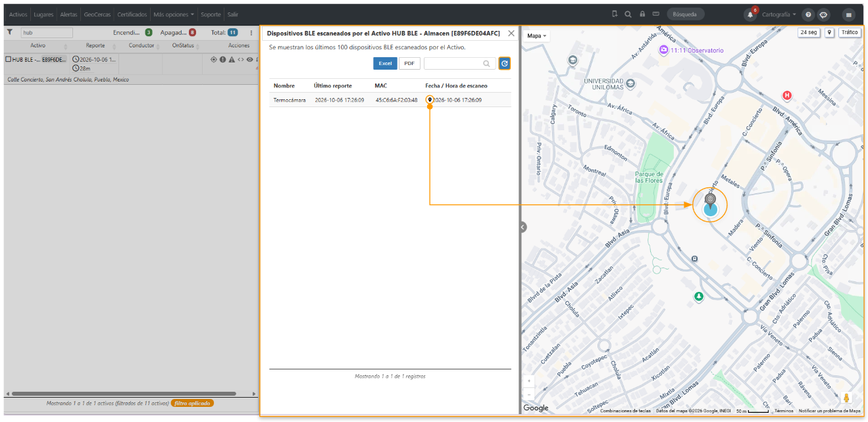868x422 pixels.
Task: Export BLE devices to PDF
Action: tap(409, 63)
